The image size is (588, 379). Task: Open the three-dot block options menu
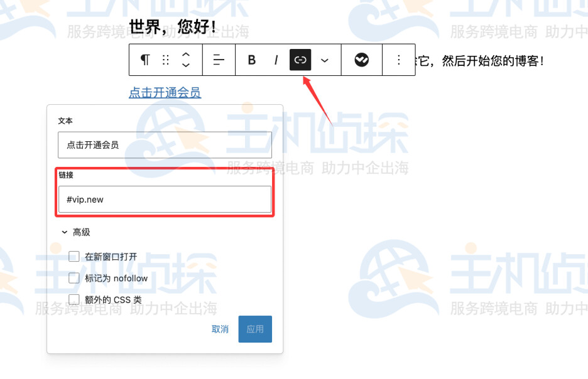click(399, 60)
